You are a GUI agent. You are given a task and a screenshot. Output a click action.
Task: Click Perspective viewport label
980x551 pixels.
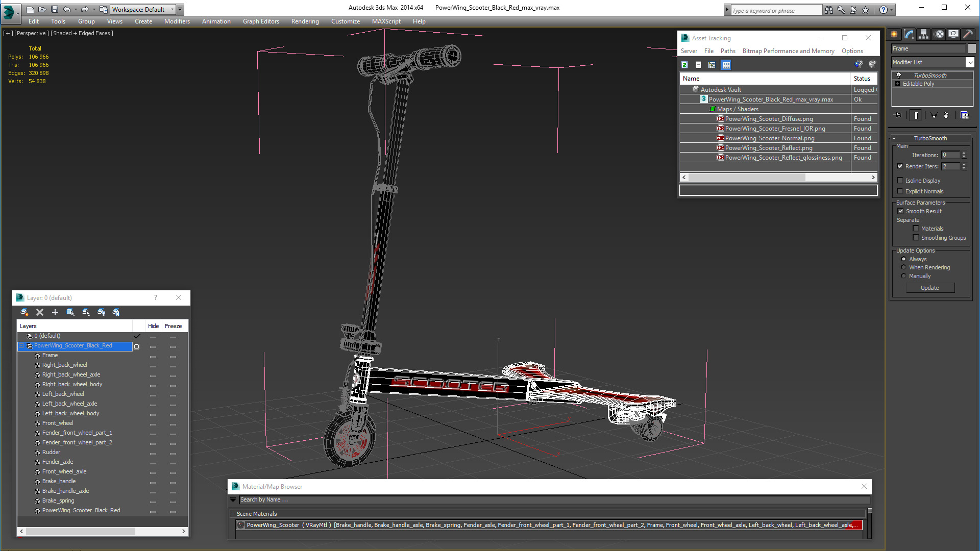32,33
